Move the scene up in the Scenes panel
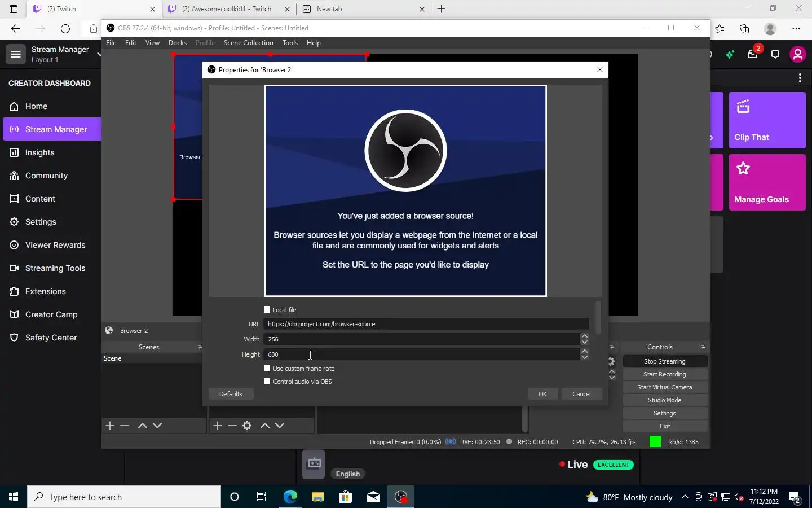The height and width of the screenshot is (508, 812). (143, 426)
